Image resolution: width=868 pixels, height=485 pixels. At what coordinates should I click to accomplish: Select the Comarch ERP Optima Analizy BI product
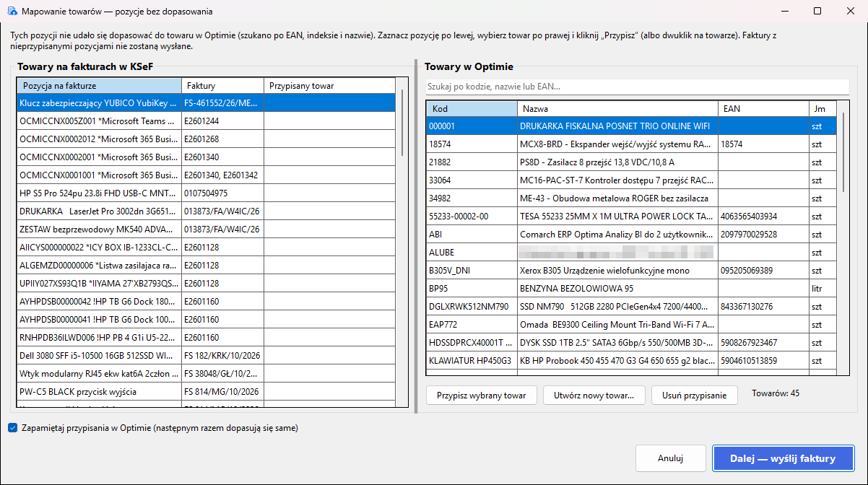[x=631, y=234]
